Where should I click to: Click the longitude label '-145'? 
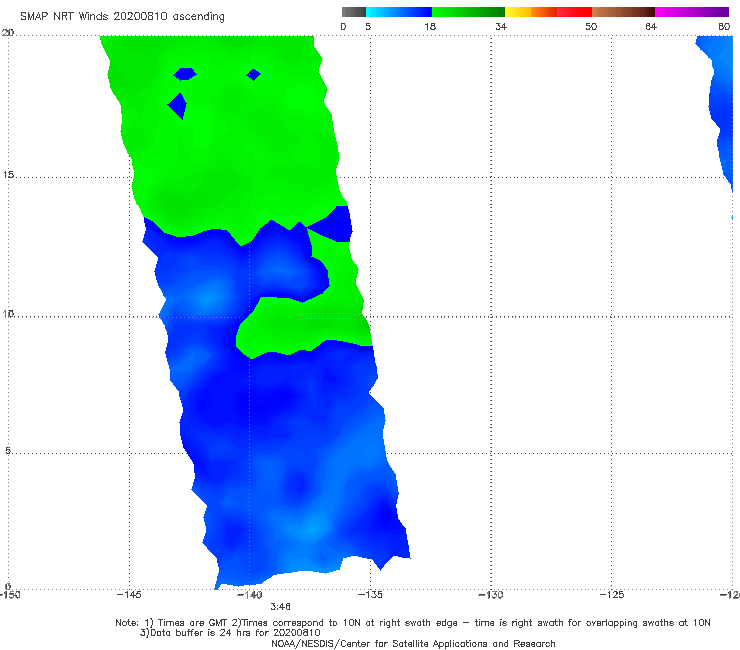point(129,594)
